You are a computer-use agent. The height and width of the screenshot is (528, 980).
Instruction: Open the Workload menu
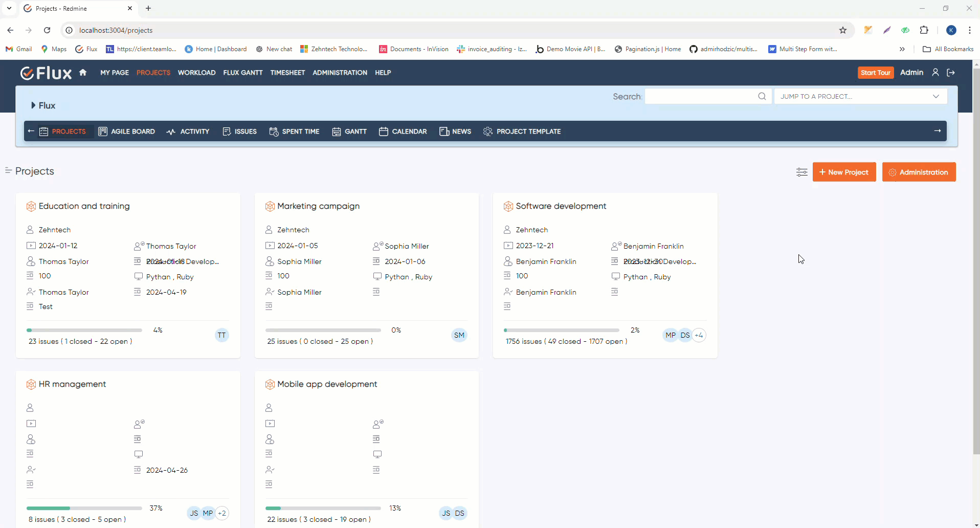[x=196, y=73]
